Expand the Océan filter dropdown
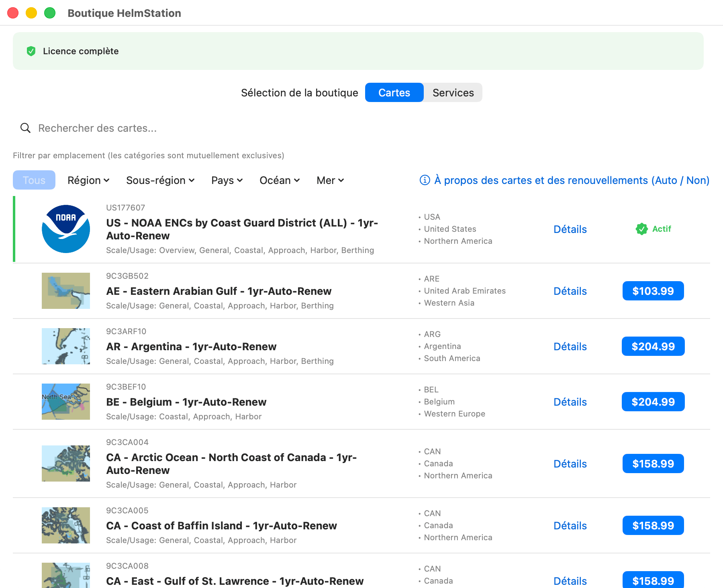 280,180
